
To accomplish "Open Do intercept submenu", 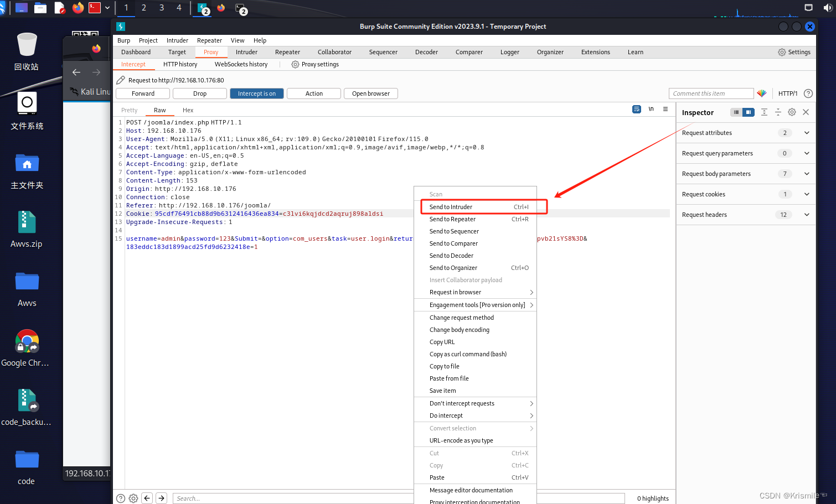I will (x=476, y=415).
